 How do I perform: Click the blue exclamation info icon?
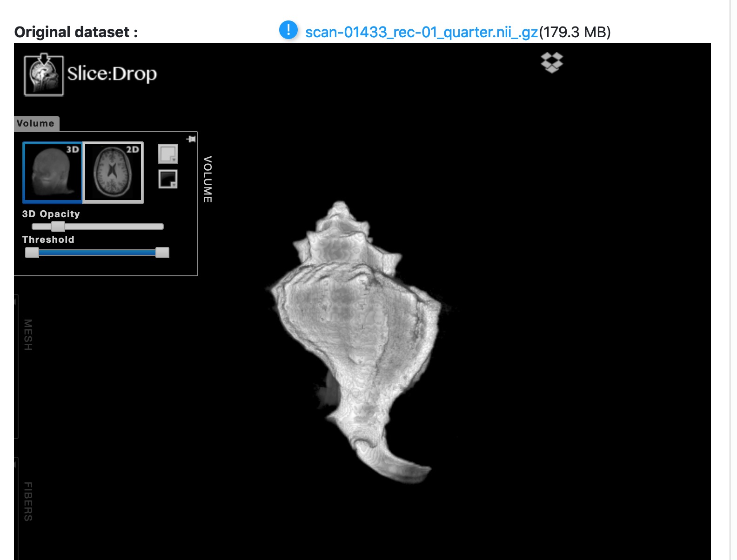click(288, 30)
